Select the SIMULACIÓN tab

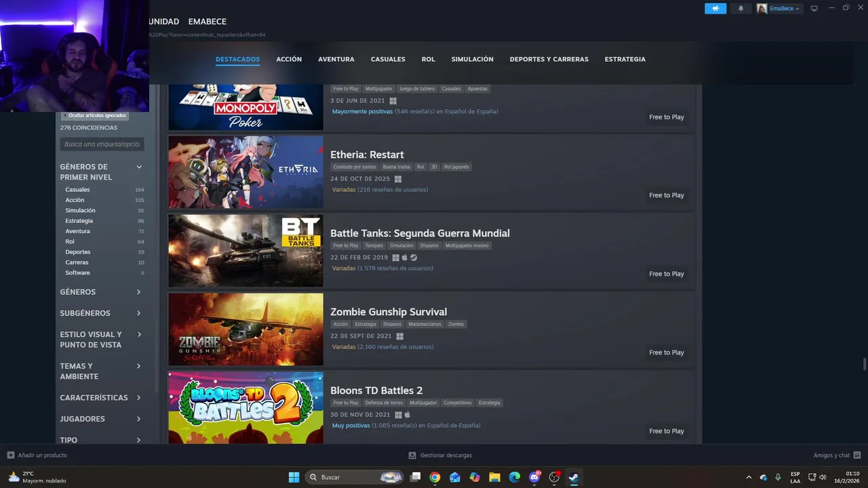(473, 59)
